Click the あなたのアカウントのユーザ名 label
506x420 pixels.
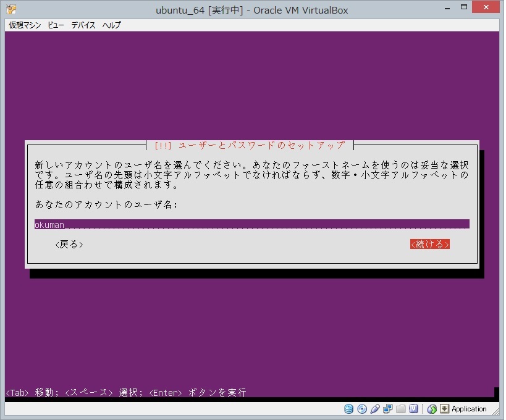click(x=106, y=204)
